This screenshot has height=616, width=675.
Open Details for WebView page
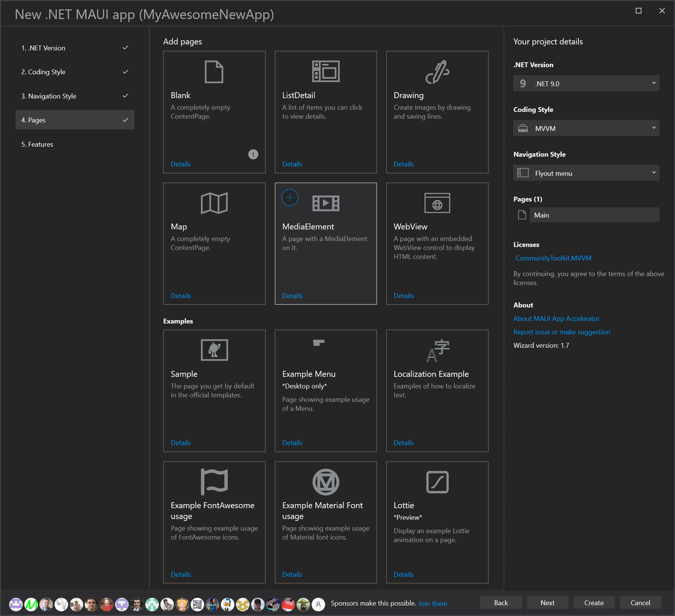[x=404, y=296]
